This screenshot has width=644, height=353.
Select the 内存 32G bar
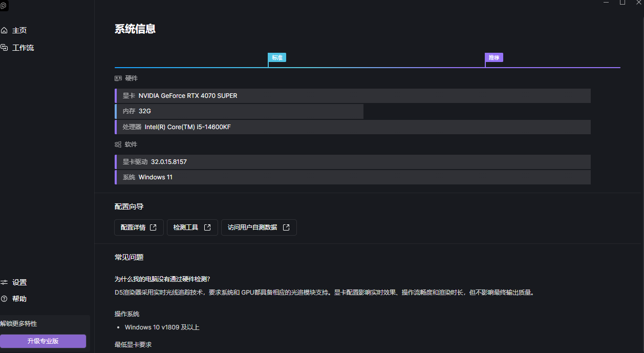pyautogui.click(x=239, y=111)
